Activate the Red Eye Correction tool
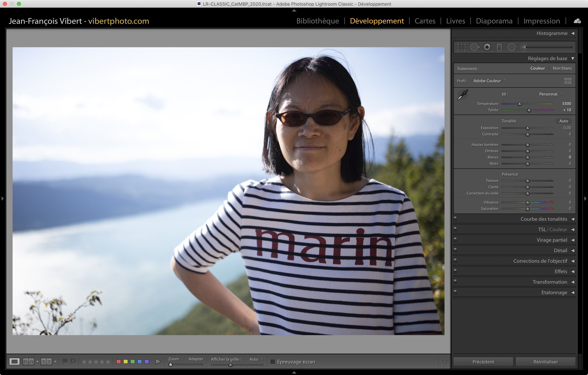Viewport: 588px width, 375px height. point(487,47)
